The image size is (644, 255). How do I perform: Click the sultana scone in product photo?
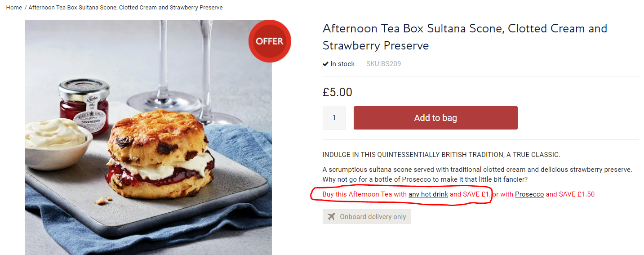point(160,157)
